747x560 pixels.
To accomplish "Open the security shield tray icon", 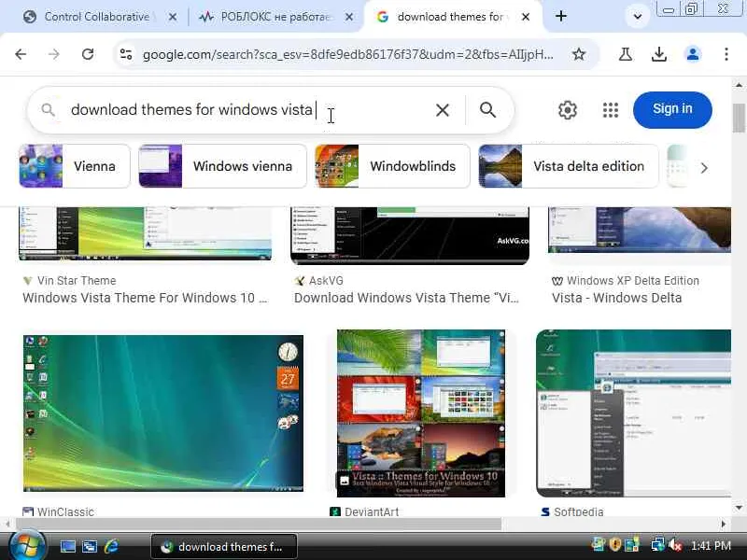I will tap(615, 544).
